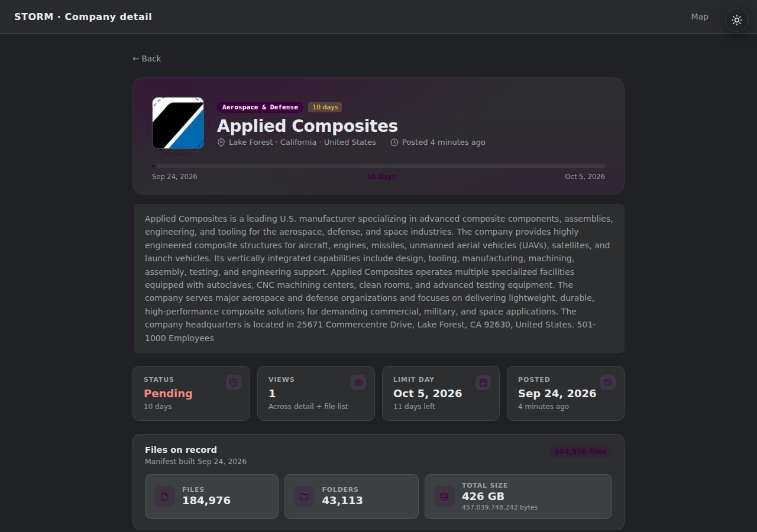Viewport: 757px width, 532px height.
Task: Click the location pin icon near Lake Forest
Action: coord(221,142)
